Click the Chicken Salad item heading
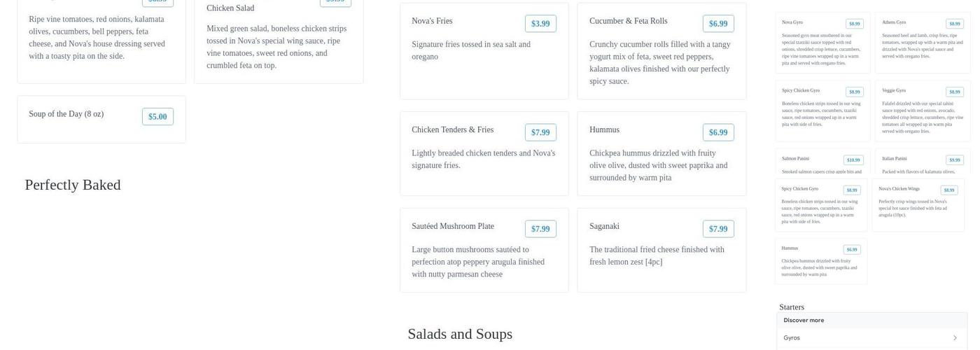 coord(230,8)
